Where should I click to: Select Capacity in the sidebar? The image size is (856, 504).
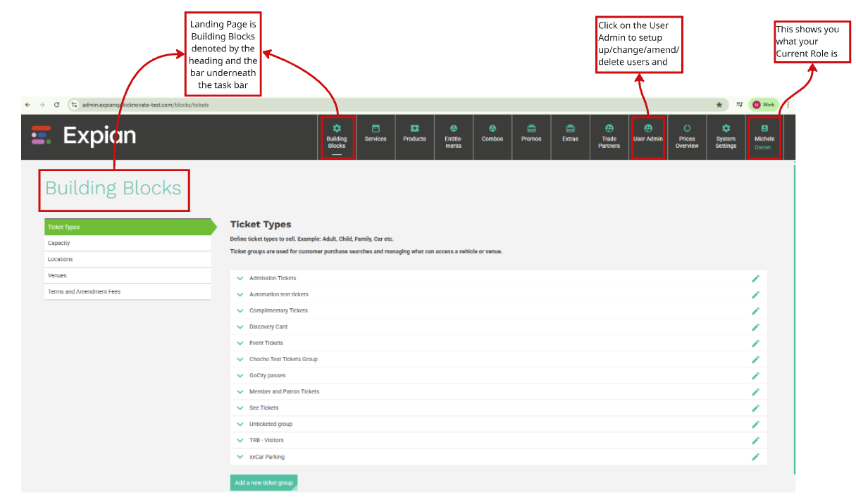(x=128, y=243)
